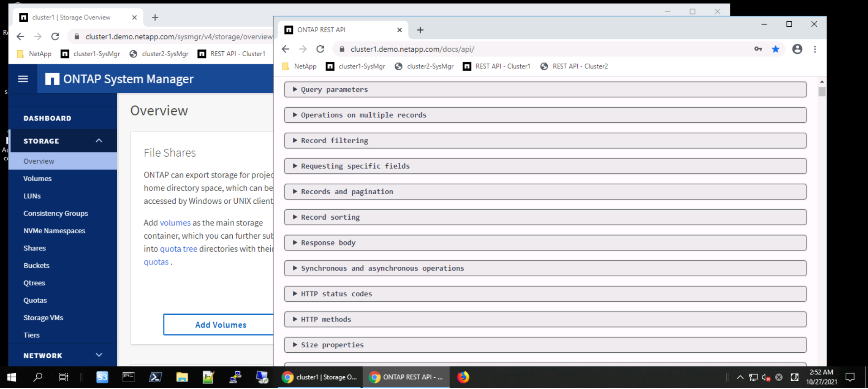Open Windows taskbar search
The image size is (868, 389).
(x=38, y=377)
